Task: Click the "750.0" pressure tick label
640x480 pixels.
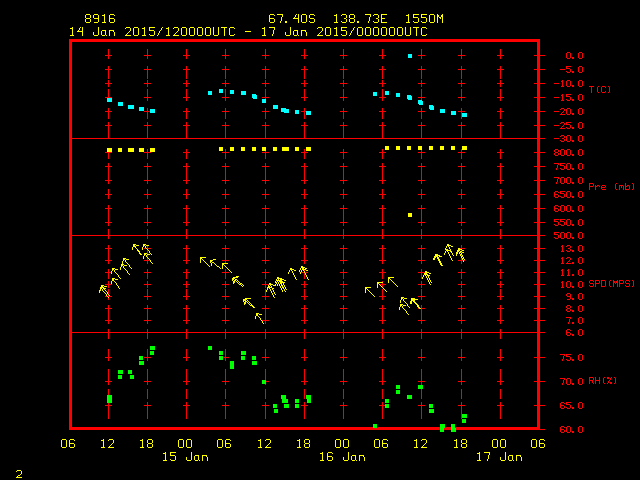Action: 569,167
